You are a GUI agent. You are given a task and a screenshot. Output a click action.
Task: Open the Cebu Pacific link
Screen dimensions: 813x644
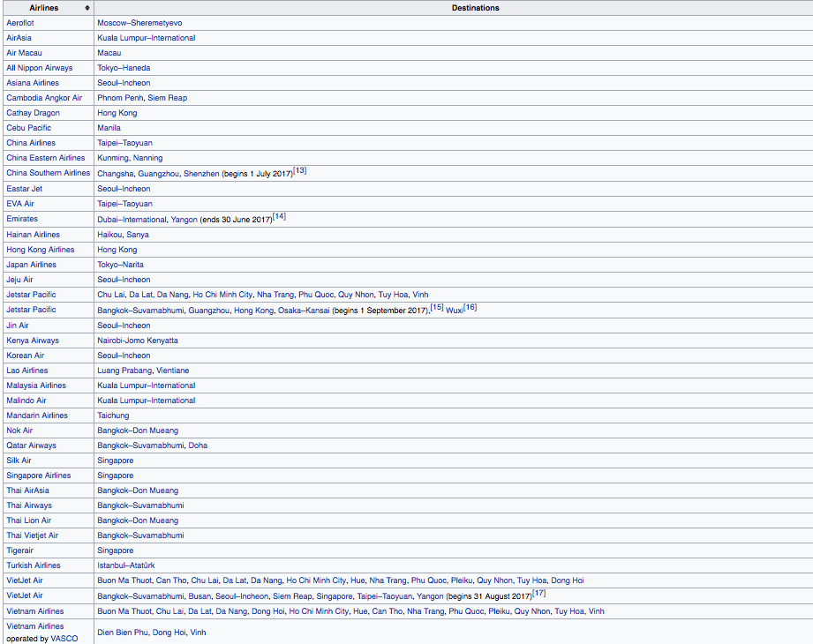(28, 128)
